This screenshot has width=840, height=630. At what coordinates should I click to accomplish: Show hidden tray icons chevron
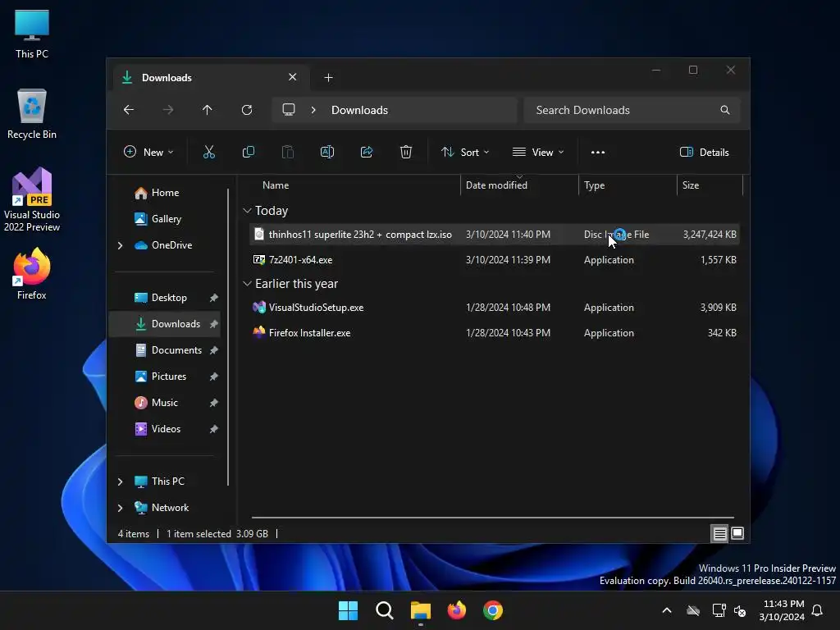pyautogui.click(x=667, y=610)
